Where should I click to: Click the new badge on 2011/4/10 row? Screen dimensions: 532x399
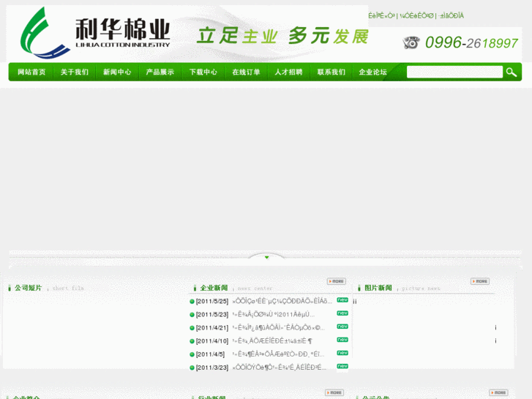tap(342, 340)
